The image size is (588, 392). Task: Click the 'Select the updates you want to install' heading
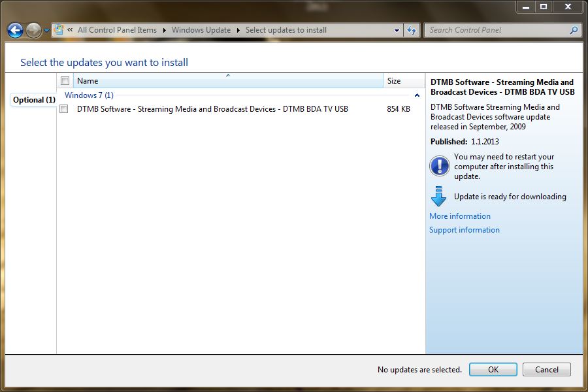[105, 62]
